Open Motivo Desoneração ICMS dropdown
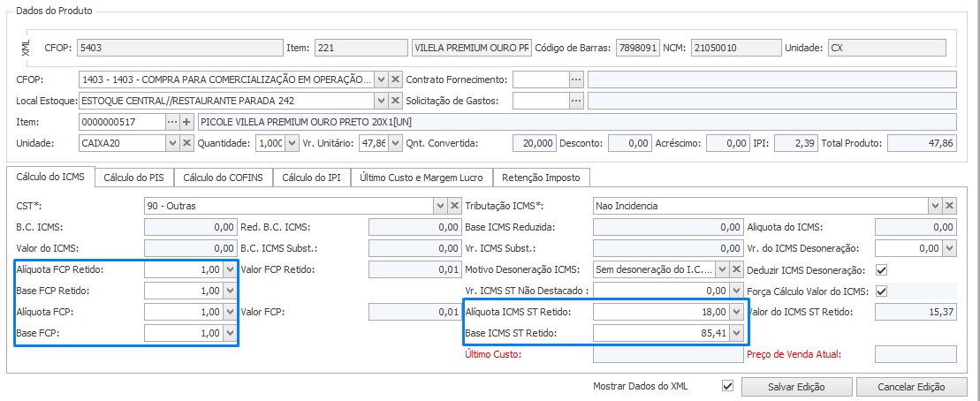Viewport: 980px width, 401px height. tap(721, 269)
